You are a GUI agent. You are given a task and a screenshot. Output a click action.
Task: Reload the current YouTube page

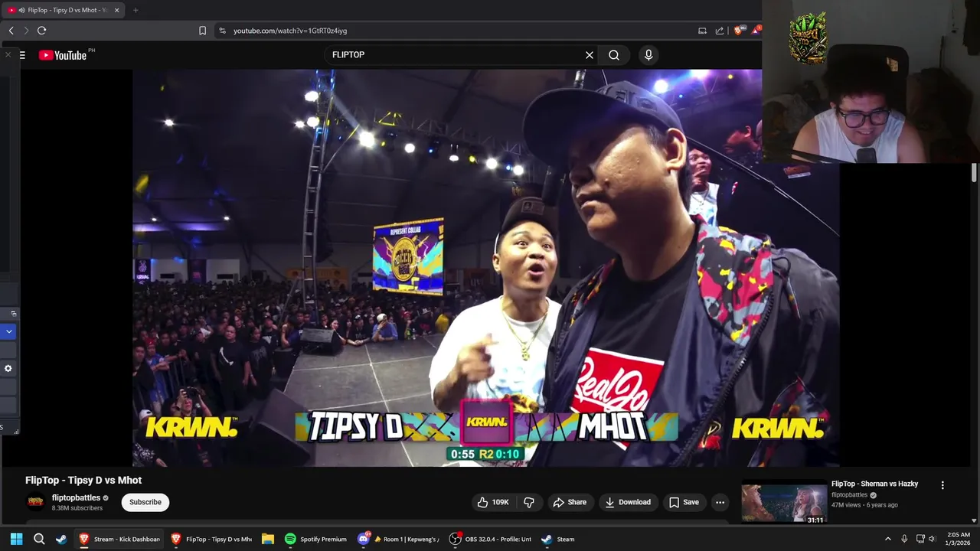41,31
